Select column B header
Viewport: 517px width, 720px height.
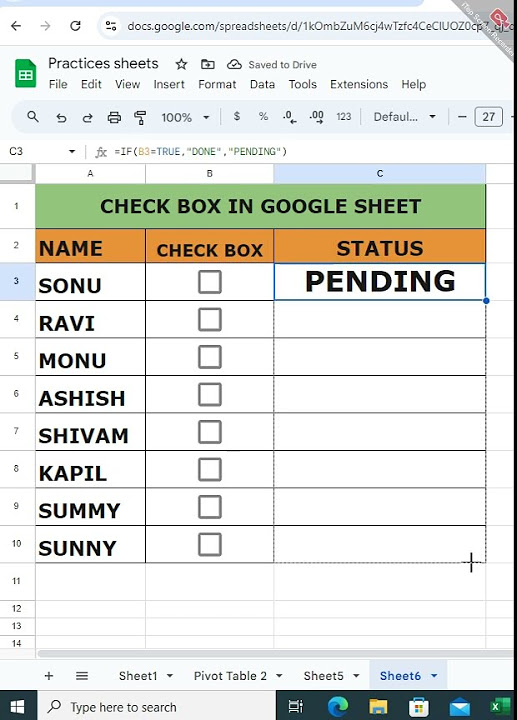[x=209, y=174]
